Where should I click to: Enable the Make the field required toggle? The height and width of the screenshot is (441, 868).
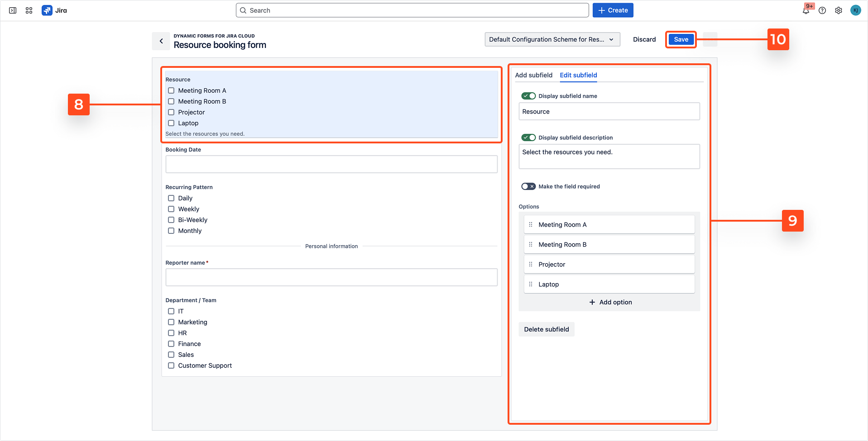pyautogui.click(x=528, y=186)
